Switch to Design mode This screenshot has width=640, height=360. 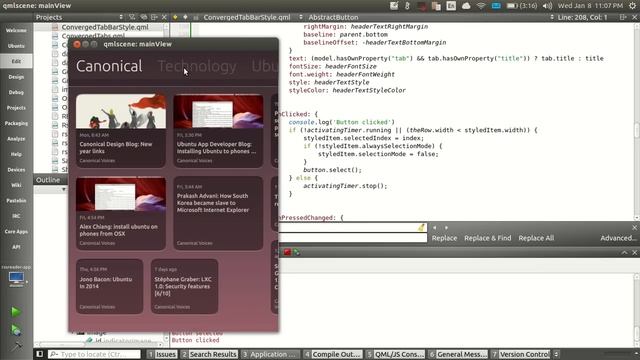16,77
